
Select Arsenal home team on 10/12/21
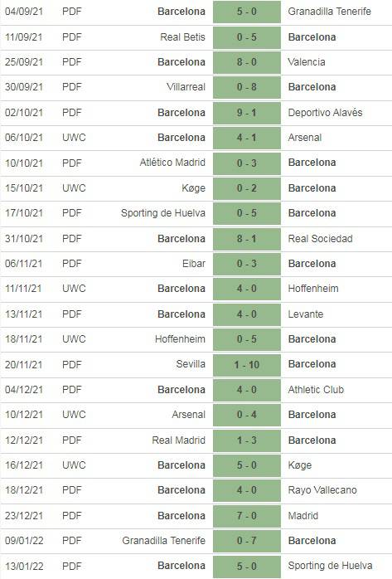188,415
